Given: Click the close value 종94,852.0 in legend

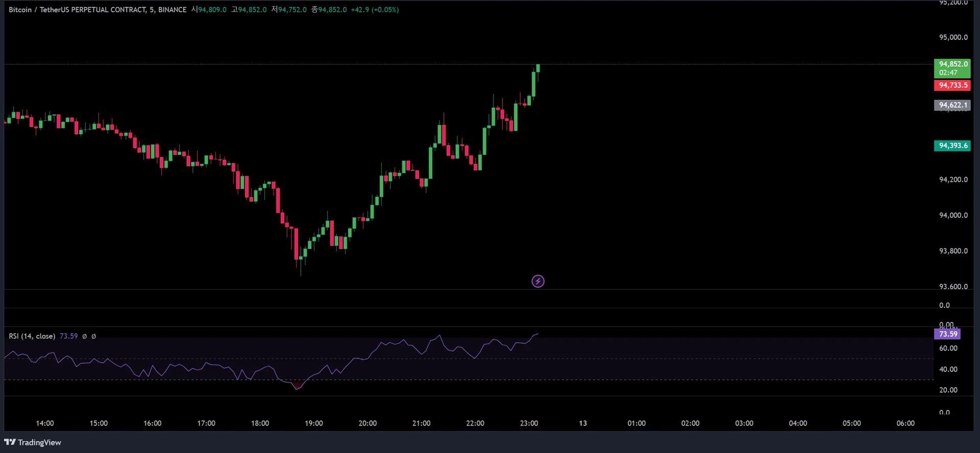Looking at the screenshot, I should 329,10.
